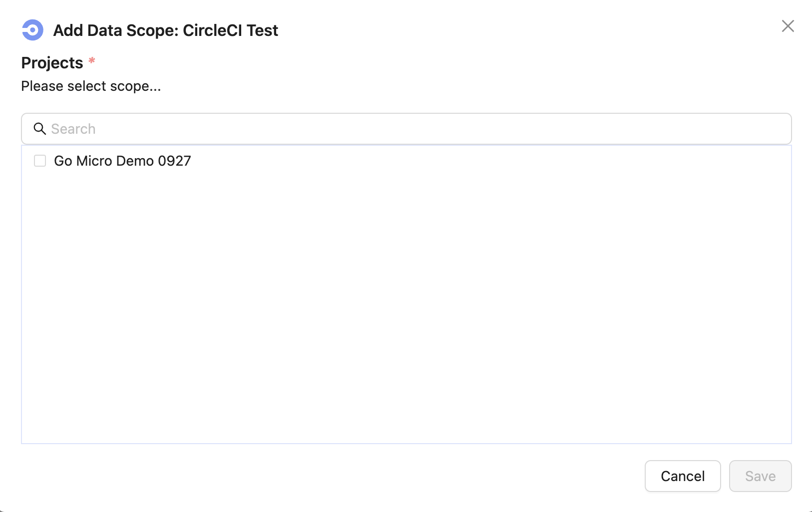Click 'CircleCI Test' in the dialog title

(230, 30)
